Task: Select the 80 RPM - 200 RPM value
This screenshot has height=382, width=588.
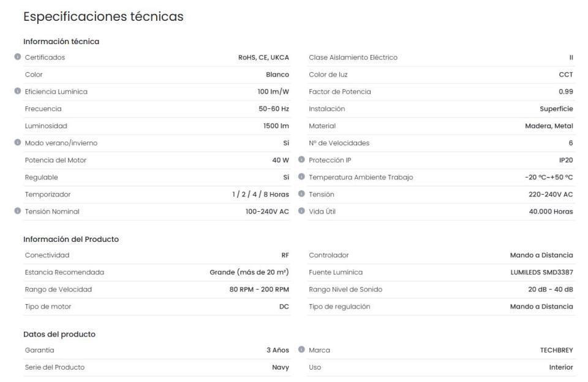Action: coord(259,290)
